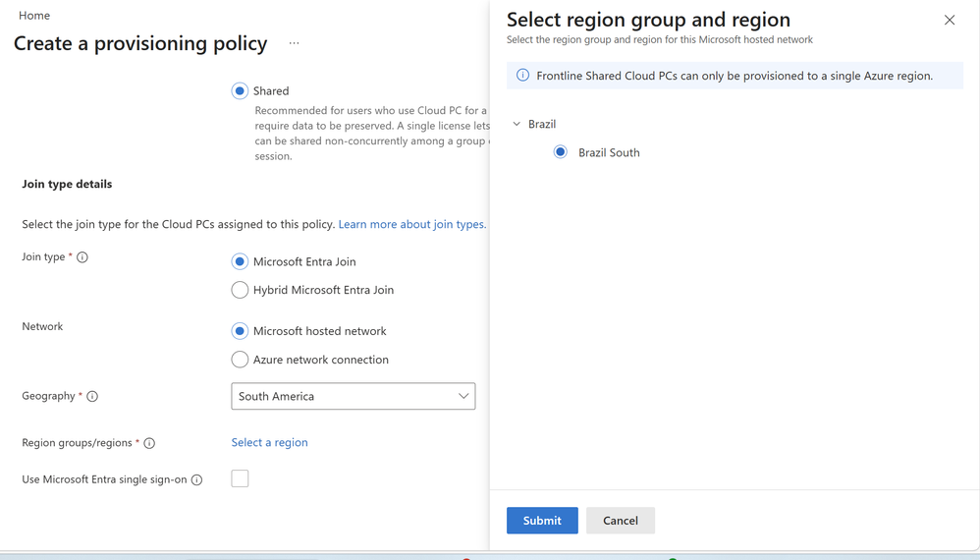This screenshot has width=980, height=560.
Task: Enable Microsoft Entra single sign-on checkbox
Action: (x=240, y=478)
